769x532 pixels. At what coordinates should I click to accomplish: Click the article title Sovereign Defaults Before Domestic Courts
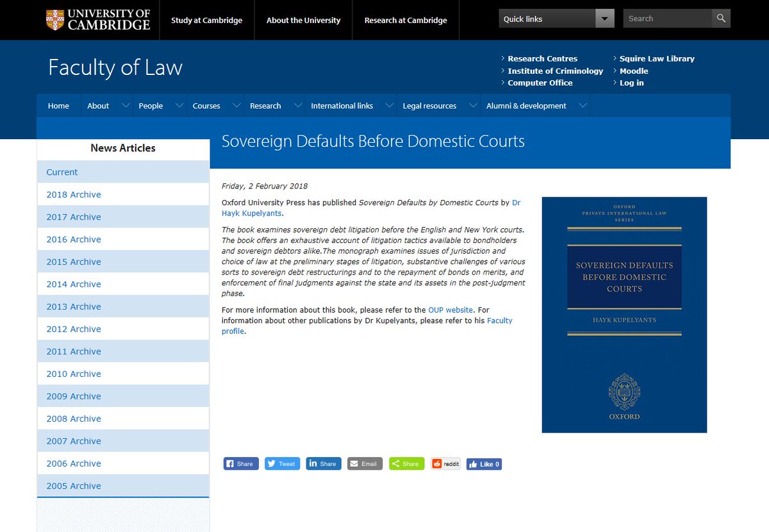point(373,142)
